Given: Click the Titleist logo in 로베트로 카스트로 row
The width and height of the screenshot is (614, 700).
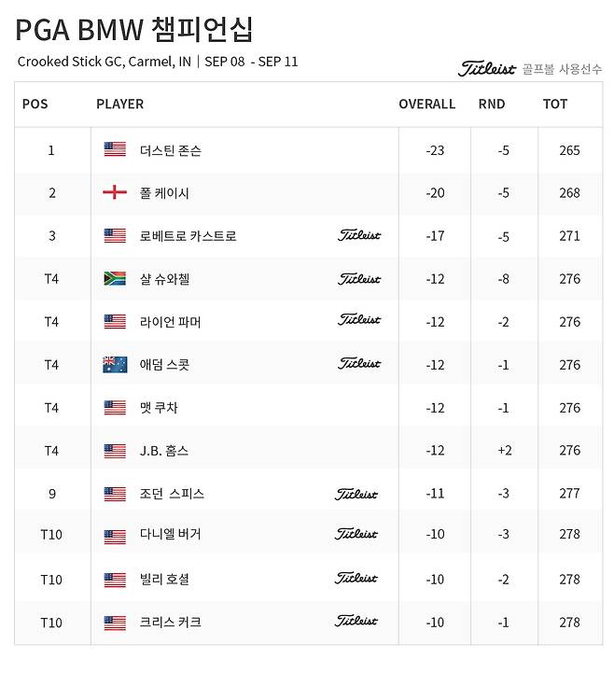Looking at the screenshot, I should [x=359, y=235].
